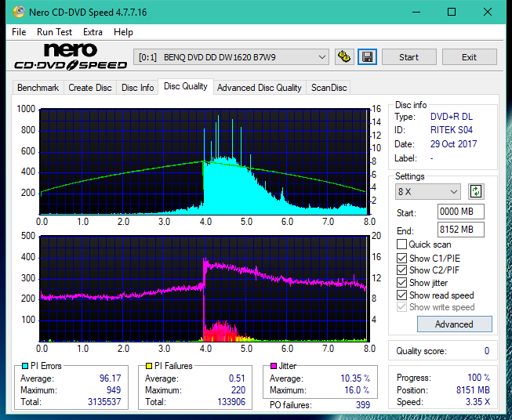Go to the Advanced Disc Quality tab
Screen dimensions: 512x420
point(260,88)
